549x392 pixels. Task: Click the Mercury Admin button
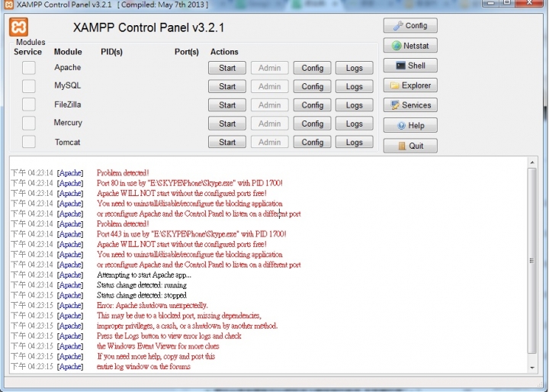click(270, 124)
